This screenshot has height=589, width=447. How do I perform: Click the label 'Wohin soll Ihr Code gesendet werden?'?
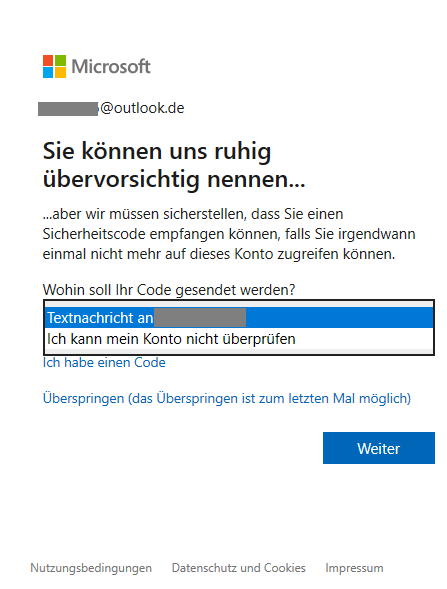click(169, 290)
